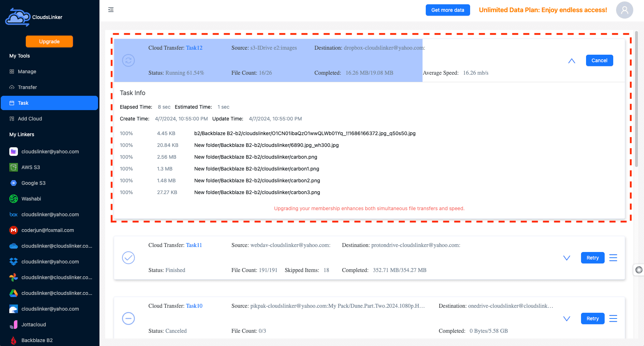Toggle the sidebar collapse icon
This screenshot has width=644, height=346.
[111, 10]
